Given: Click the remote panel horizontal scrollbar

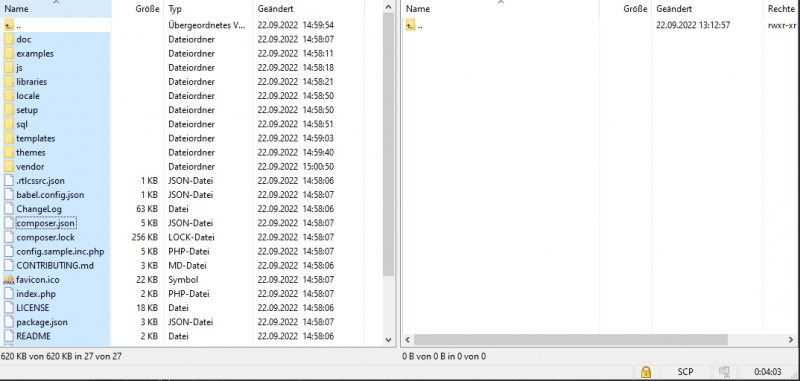Looking at the screenshot, I should pos(570,340).
